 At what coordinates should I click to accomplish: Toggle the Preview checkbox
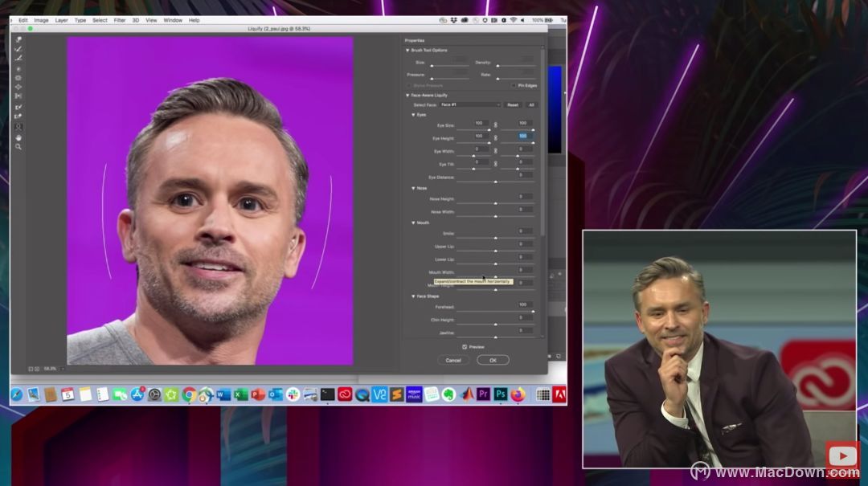465,347
